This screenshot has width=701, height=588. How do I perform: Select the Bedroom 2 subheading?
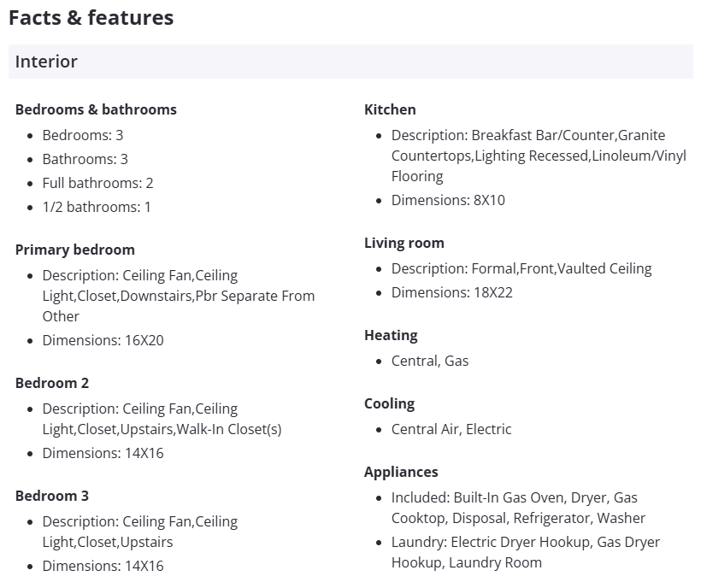coord(52,383)
